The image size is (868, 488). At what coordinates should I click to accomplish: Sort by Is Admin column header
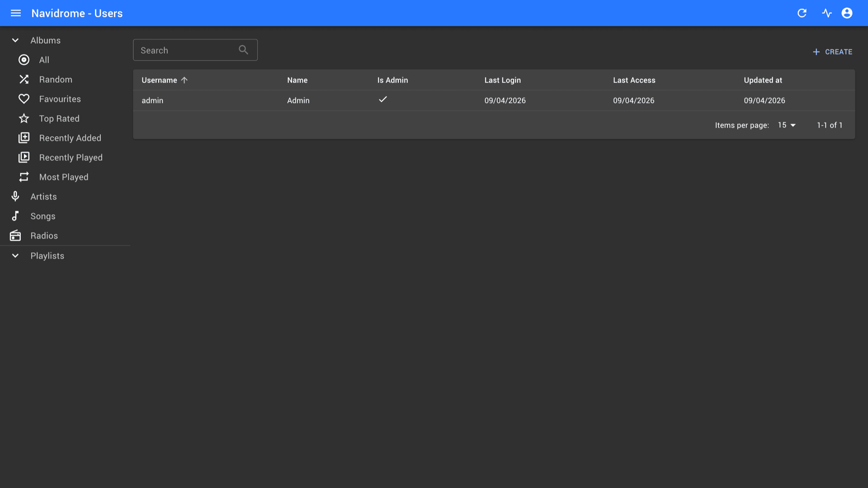(392, 80)
